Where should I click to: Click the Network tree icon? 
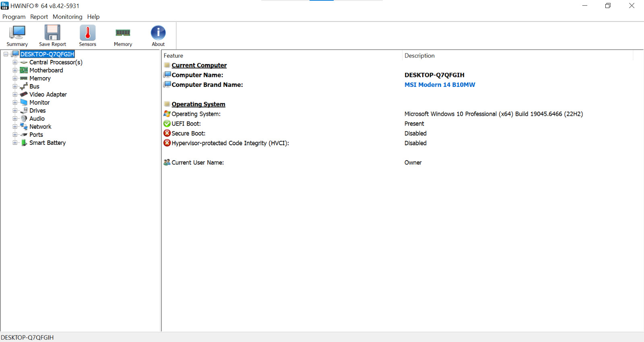point(24,127)
